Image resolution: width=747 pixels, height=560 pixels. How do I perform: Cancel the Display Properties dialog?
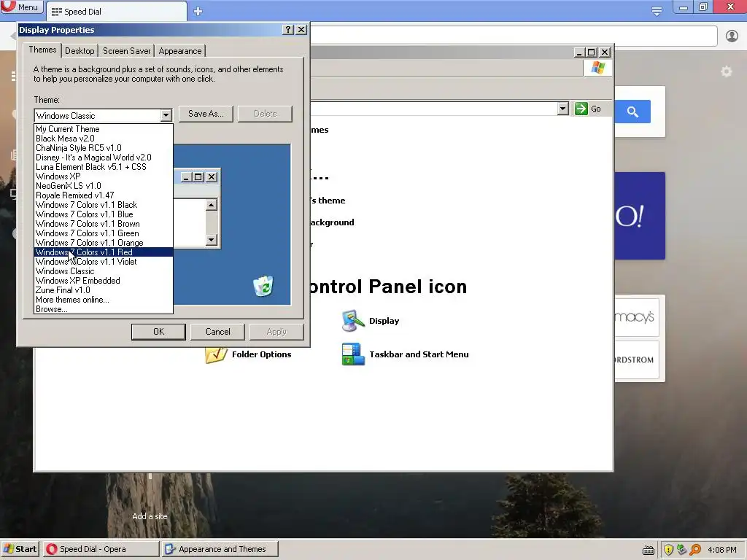[x=217, y=332]
